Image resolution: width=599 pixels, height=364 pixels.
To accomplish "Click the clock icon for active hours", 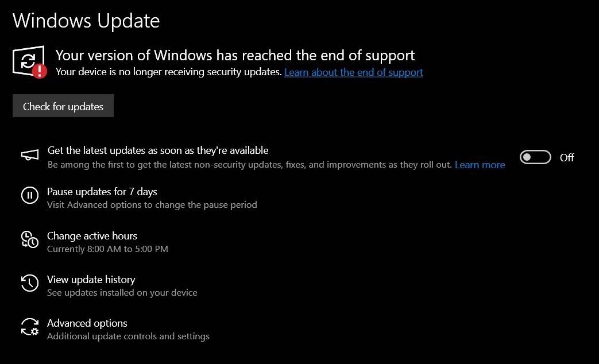I will point(30,239).
